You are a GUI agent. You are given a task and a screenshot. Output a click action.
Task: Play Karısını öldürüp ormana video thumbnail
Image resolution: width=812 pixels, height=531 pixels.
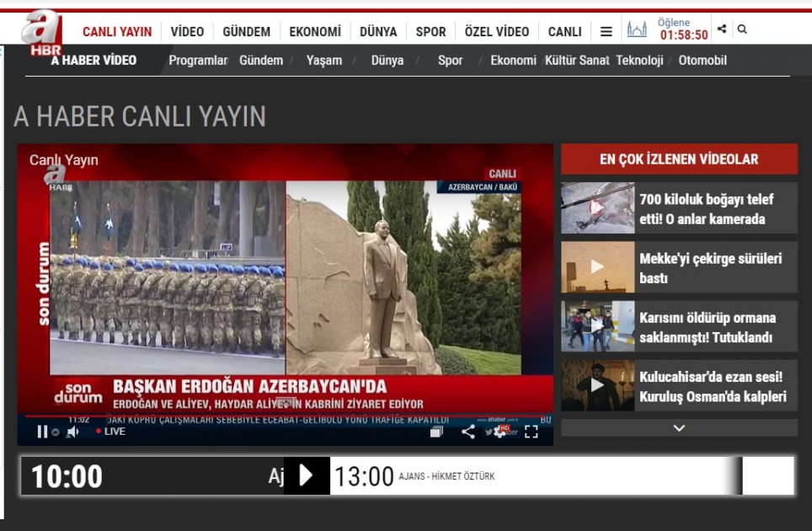click(597, 326)
